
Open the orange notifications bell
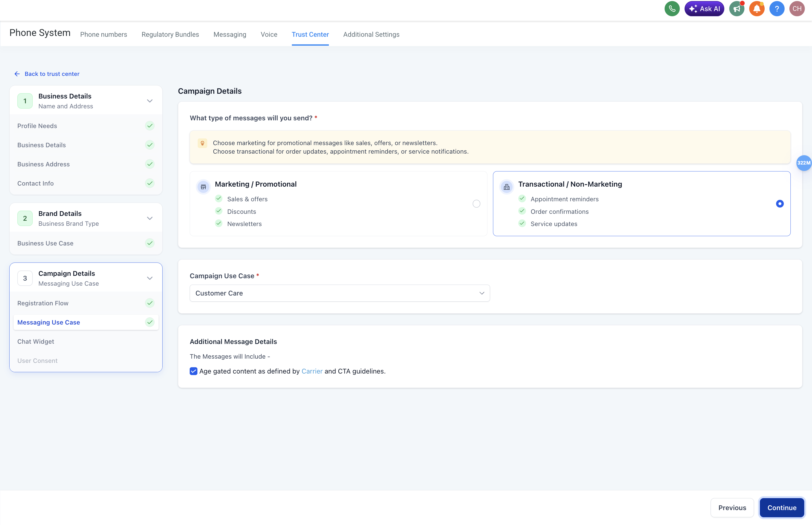tap(756, 9)
